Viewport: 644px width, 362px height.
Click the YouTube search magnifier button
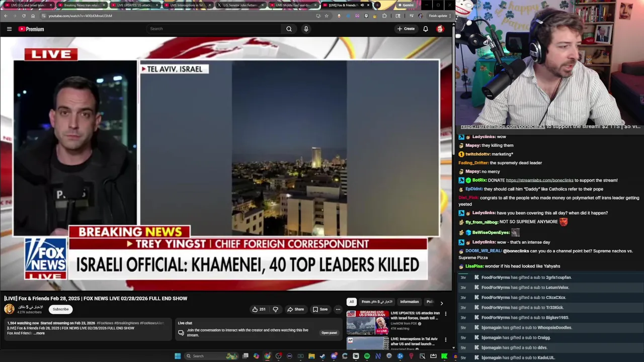tap(289, 29)
